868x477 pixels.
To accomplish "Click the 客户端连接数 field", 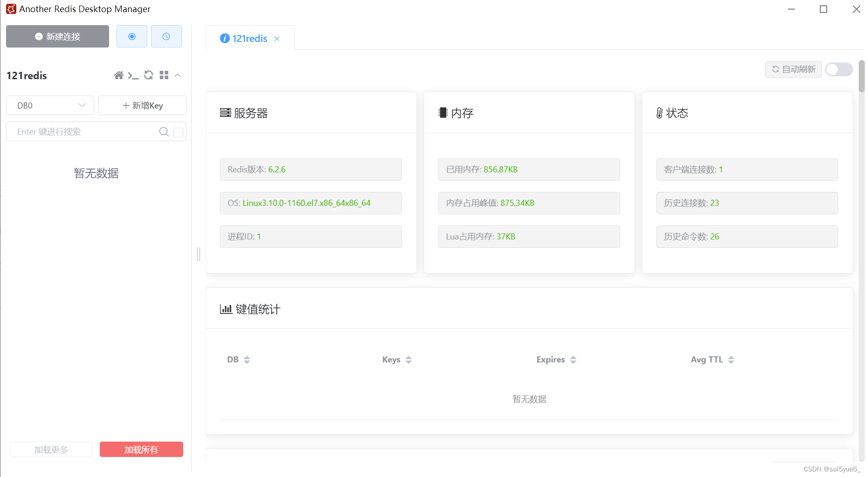I will tap(747, 170).
